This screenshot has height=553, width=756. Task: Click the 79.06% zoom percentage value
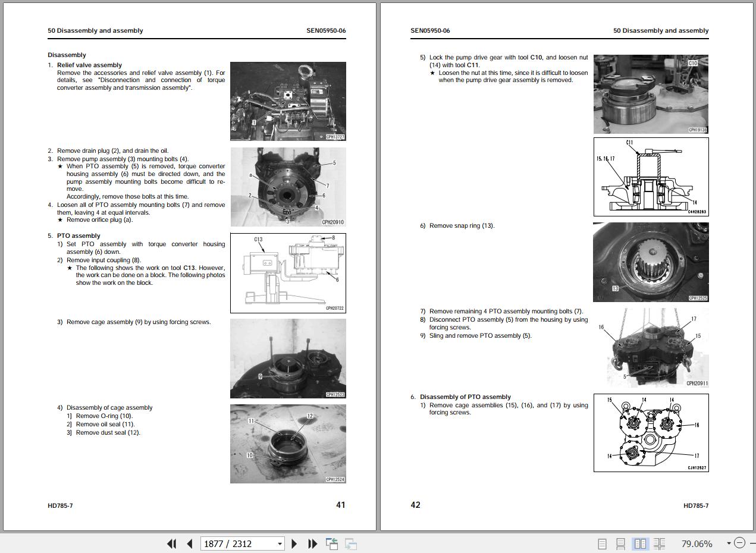click(697, 543)
